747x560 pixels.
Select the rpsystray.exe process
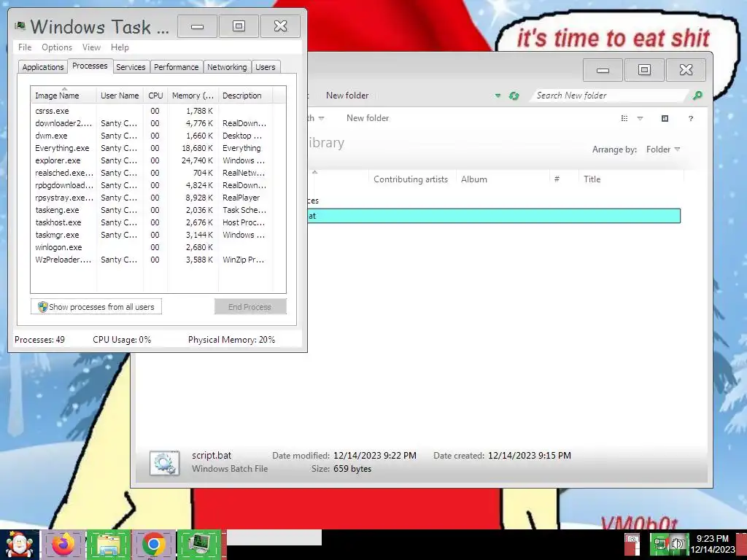click(152, 197)
